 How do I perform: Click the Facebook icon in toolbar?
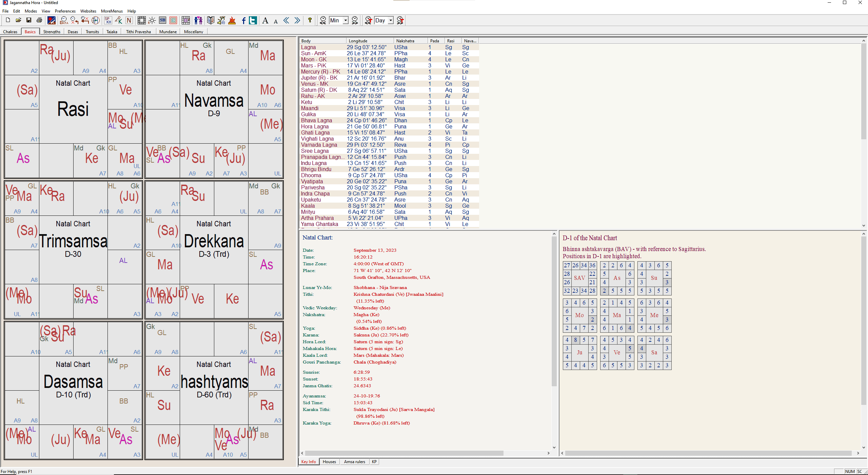coord(243,20)
